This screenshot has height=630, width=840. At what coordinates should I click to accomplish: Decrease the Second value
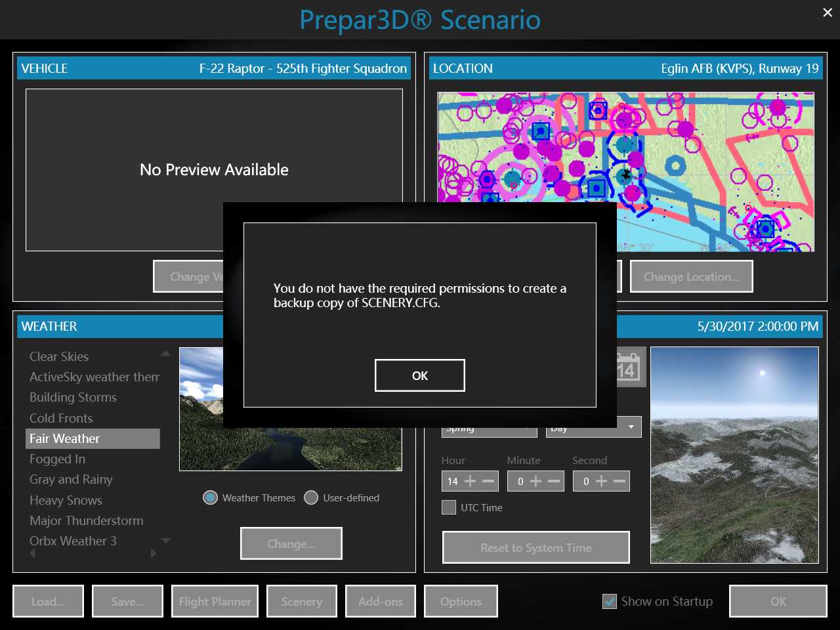coord(619,481)
